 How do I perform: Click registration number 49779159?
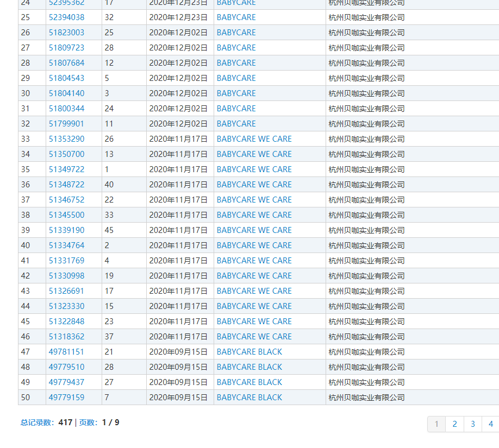tap(66, 397)
